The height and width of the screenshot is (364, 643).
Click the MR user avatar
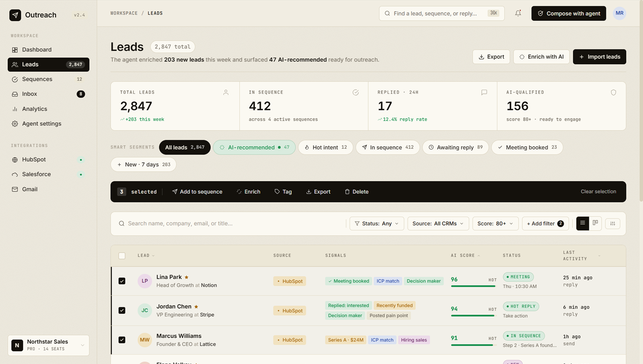620,13
